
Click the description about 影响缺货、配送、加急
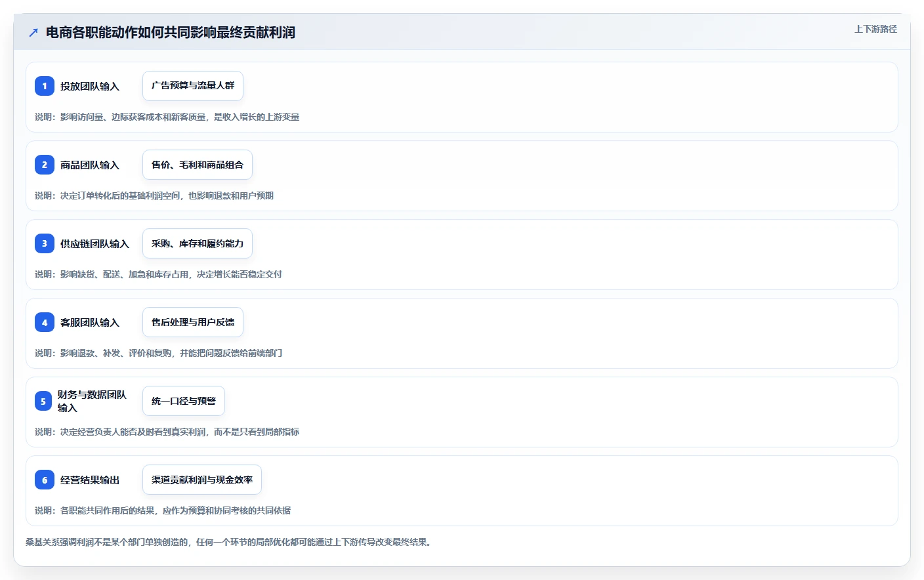[x=159, y=274]
